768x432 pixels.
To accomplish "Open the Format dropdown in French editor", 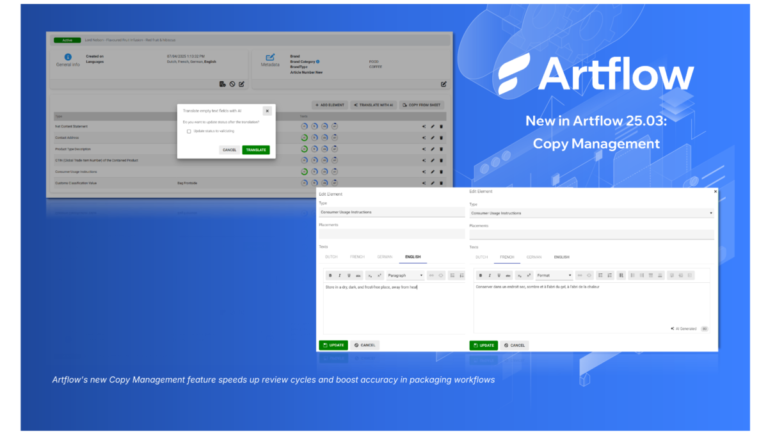I will point(554,276).
